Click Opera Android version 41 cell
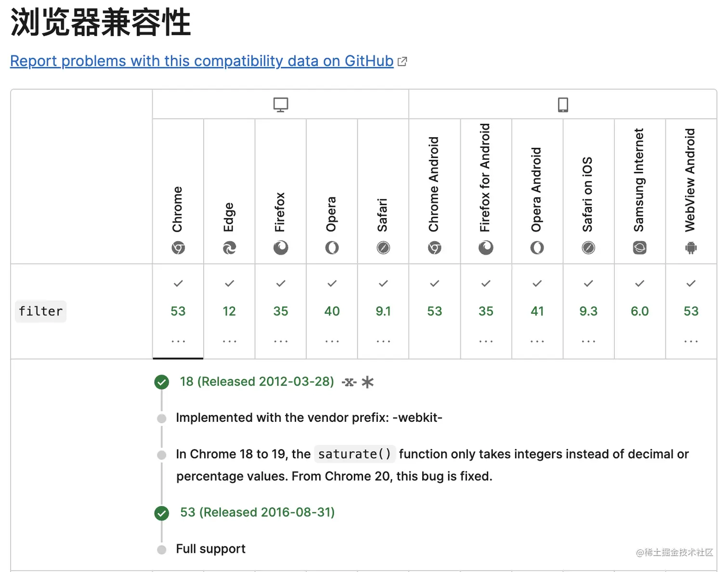728x572 pixels. pyautogui.click(x=537, y=312)
